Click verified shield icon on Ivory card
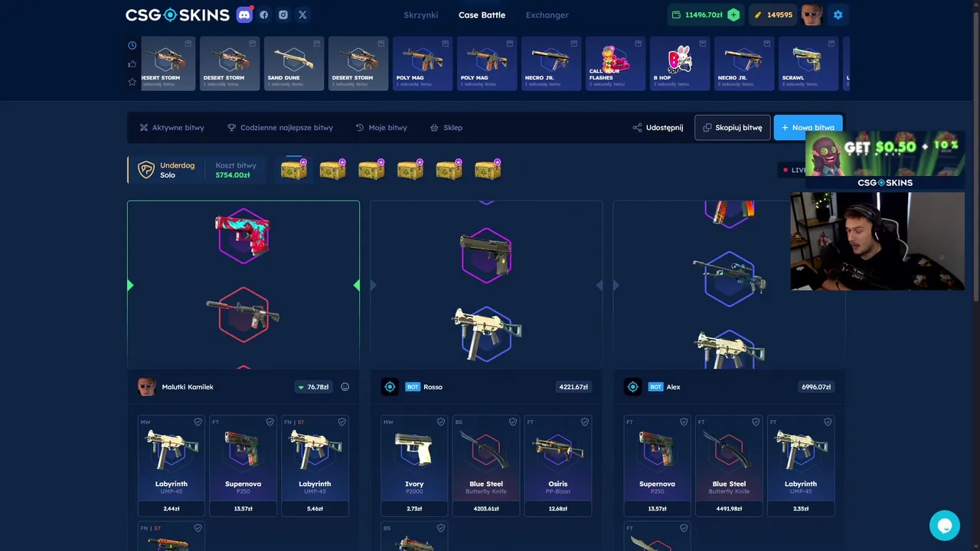 (440, 422)
